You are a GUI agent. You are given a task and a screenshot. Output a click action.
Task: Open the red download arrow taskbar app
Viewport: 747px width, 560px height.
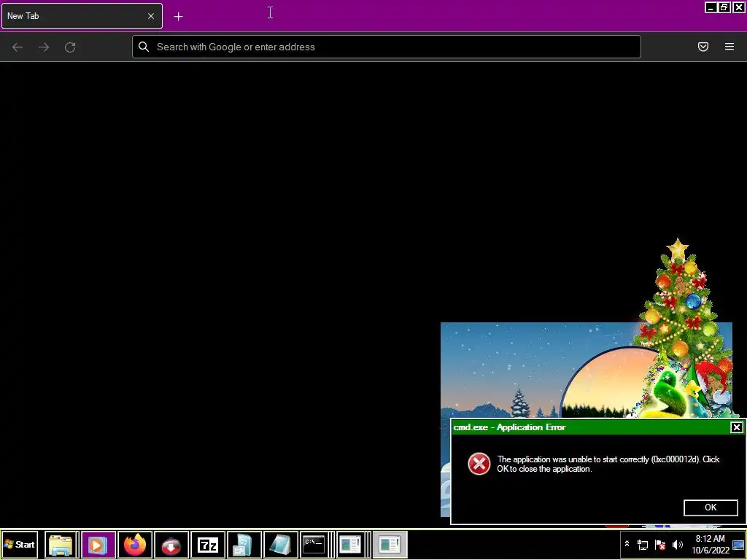171,545
